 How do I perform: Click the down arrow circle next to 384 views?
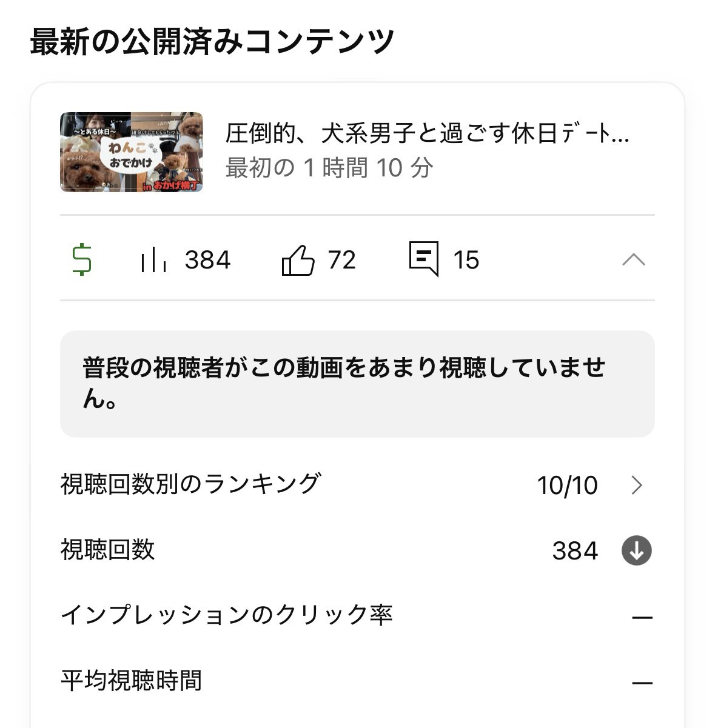coord(636,550)
